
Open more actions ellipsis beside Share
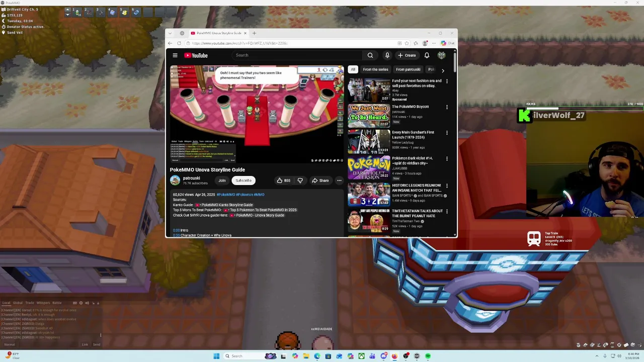point(339,180)
